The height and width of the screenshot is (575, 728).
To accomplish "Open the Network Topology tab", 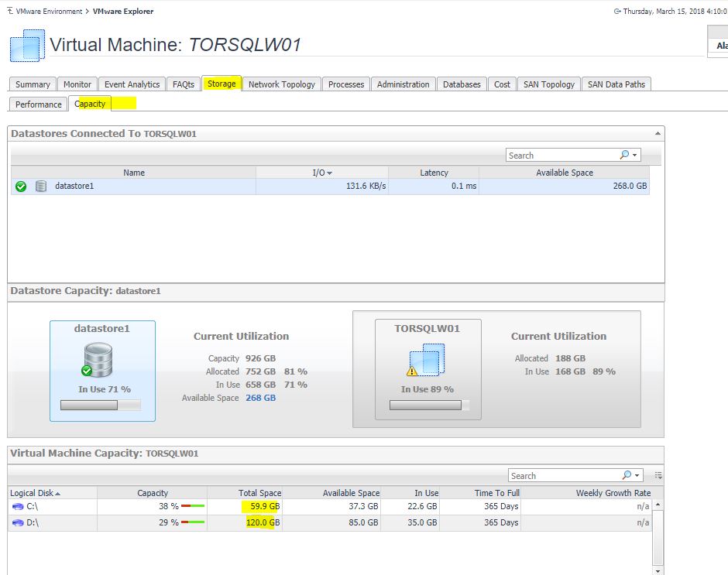I will tap(281, 84).
